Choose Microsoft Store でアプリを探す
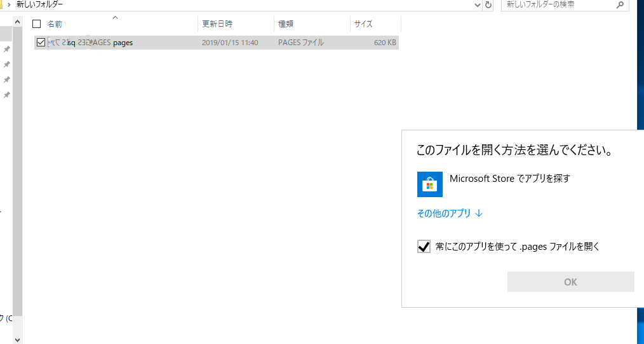 509,179
